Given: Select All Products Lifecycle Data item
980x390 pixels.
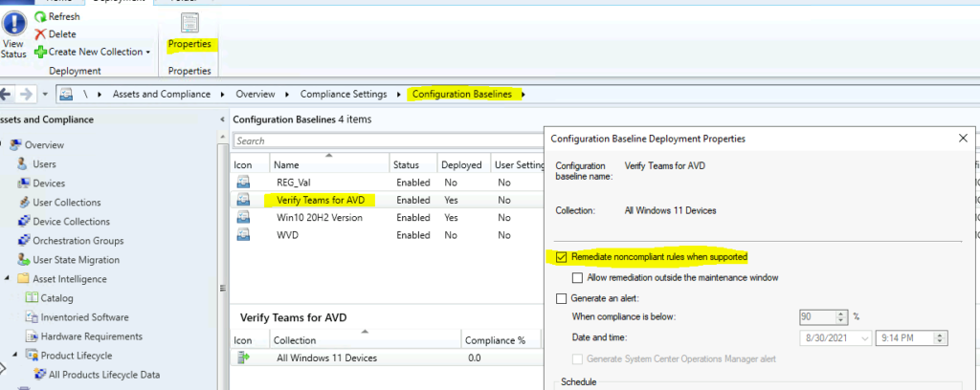Looking at the screenshot, I should [x=103, y=375].
